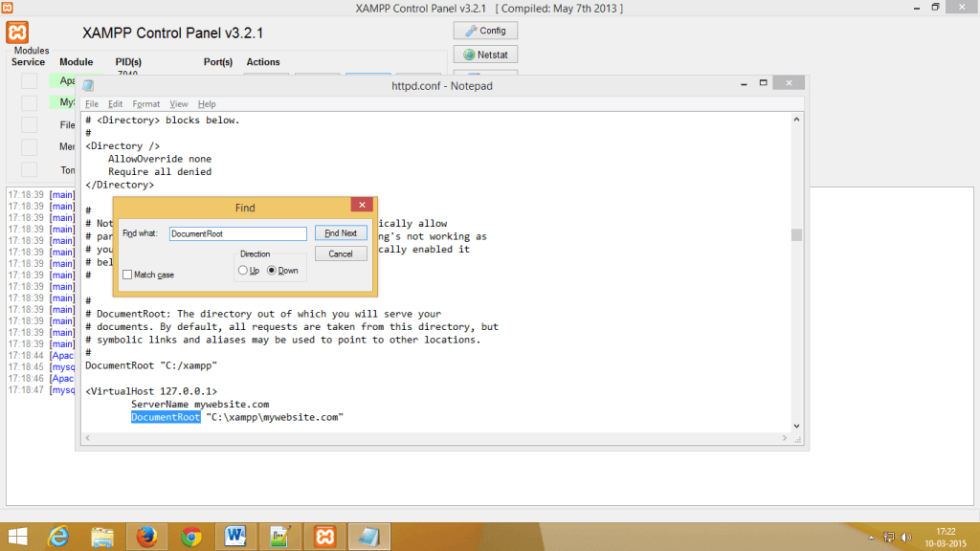Enable the Match case checkbox

127,275
